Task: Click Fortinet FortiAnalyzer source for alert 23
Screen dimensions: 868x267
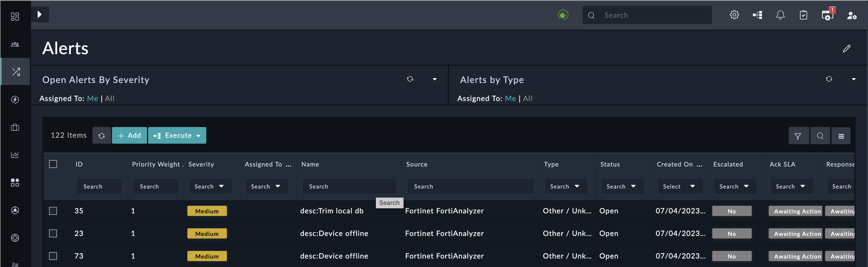Action: point(444,233)
